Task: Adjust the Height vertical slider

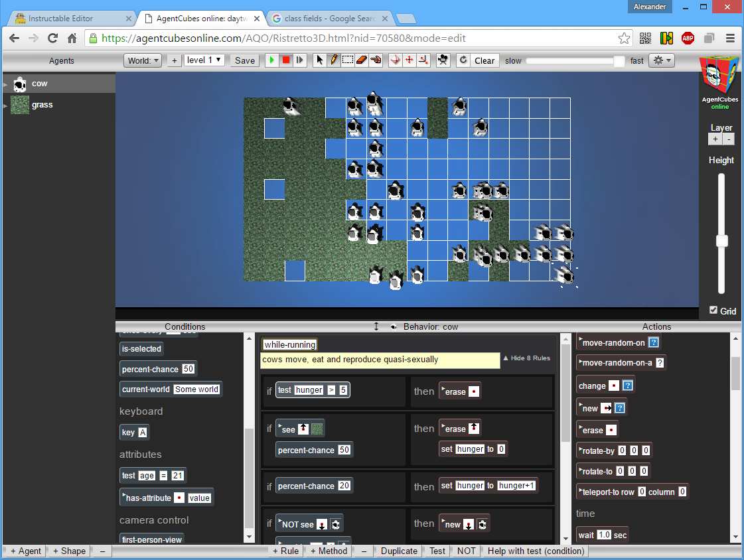Action: [721, 234]
